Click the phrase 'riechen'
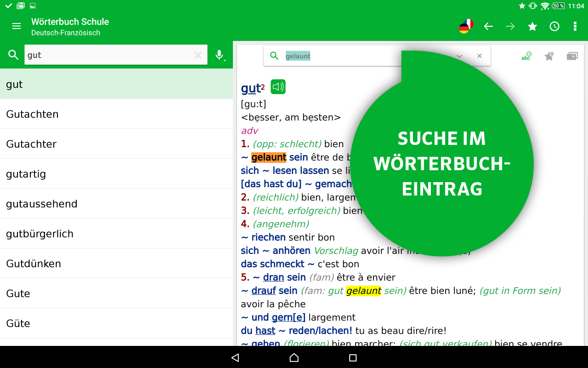 click(x=269, y=237)
